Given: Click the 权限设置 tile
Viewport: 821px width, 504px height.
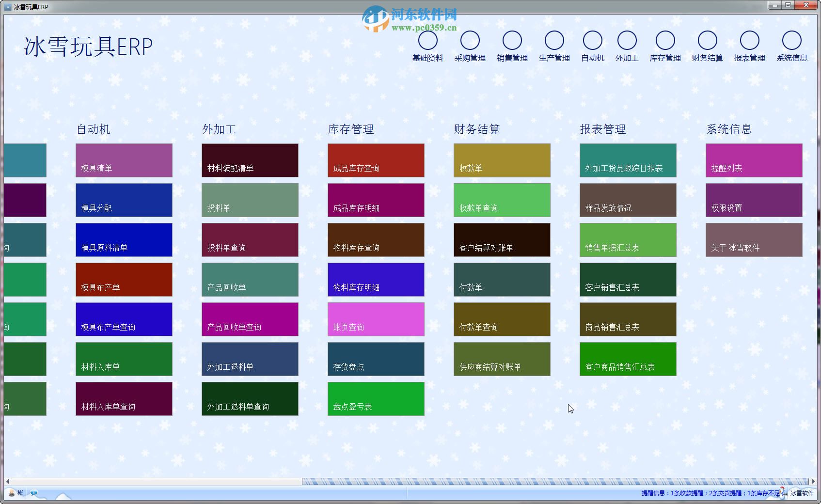Looking at the screenshot, I should pyautogui.click(x=754, y=200).
